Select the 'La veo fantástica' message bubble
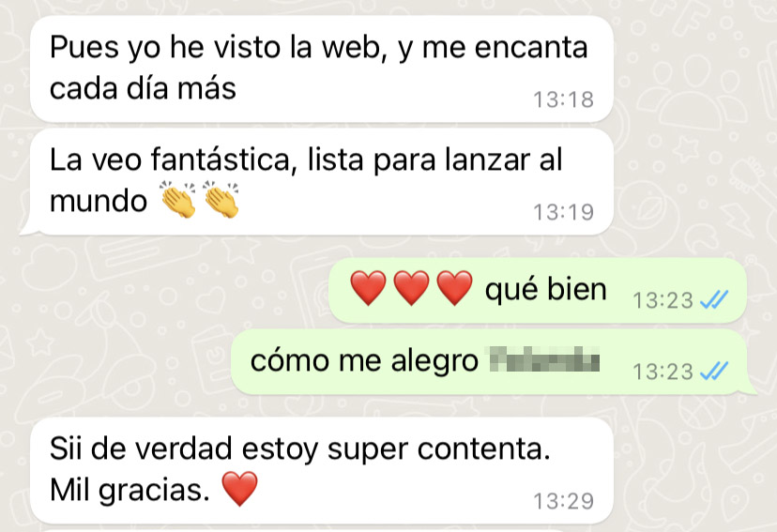 317,182
